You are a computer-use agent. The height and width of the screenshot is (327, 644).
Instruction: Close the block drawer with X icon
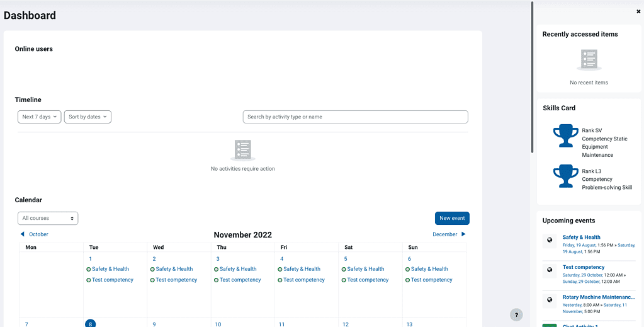638,12
